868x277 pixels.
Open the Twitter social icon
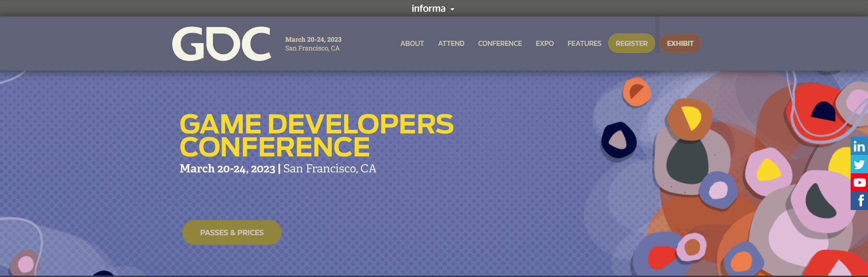[x=859, y=164]
